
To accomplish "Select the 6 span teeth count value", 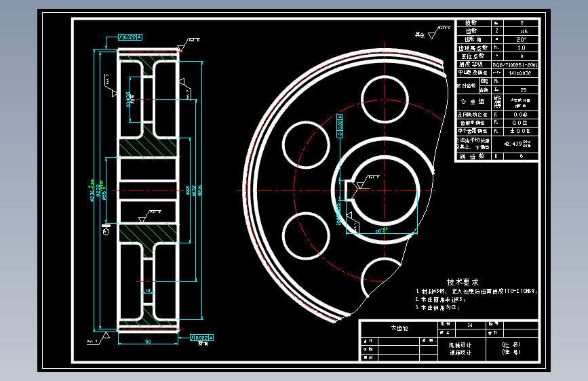I will coord(522,156).
